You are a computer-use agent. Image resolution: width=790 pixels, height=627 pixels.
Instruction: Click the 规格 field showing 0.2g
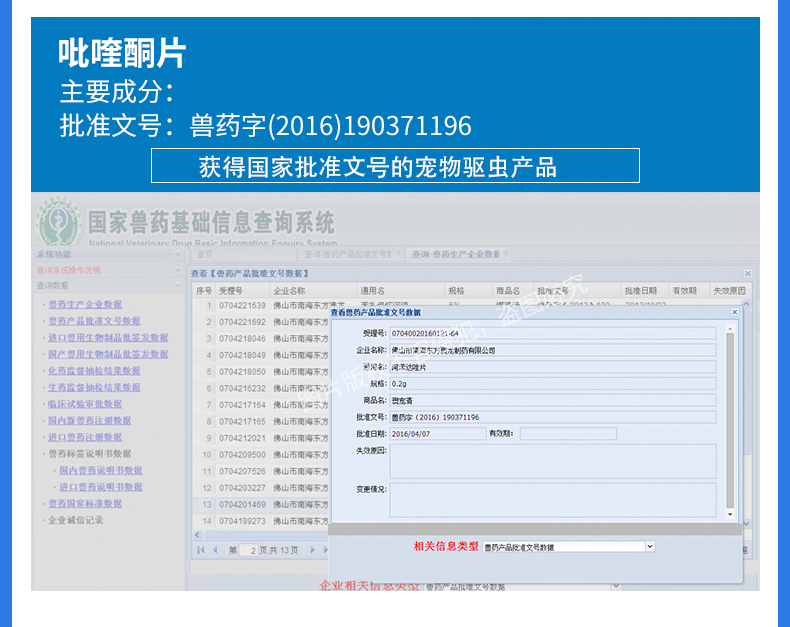(553, 384)
